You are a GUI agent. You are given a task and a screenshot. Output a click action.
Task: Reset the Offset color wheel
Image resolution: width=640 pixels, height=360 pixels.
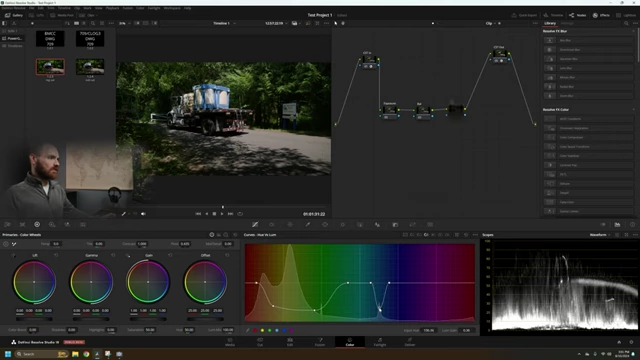pos(227,255)
